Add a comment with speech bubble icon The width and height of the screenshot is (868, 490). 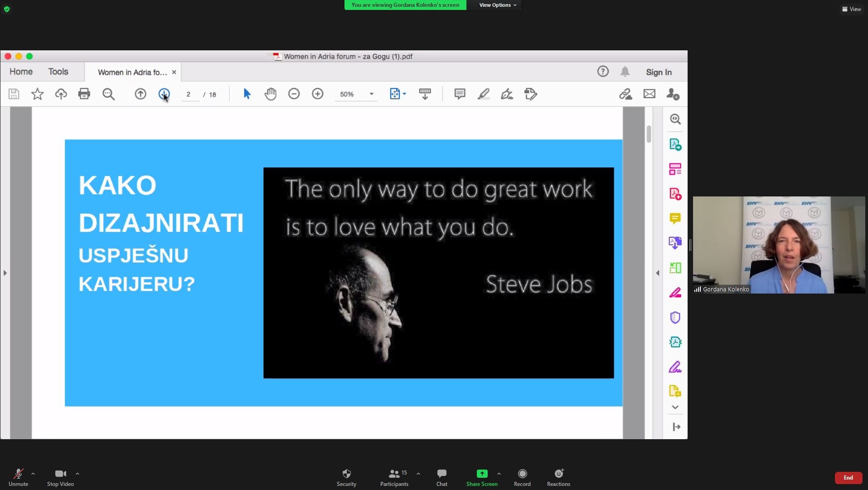(x=460, y=94)
